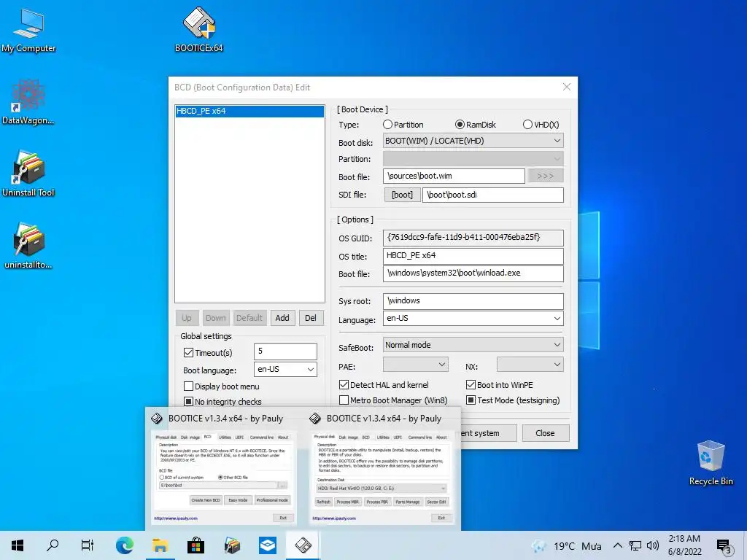This screenshot has height=560, width=747.
Task: Select the BOOTICE Physical disk window thumbnail
Action: 382,467
